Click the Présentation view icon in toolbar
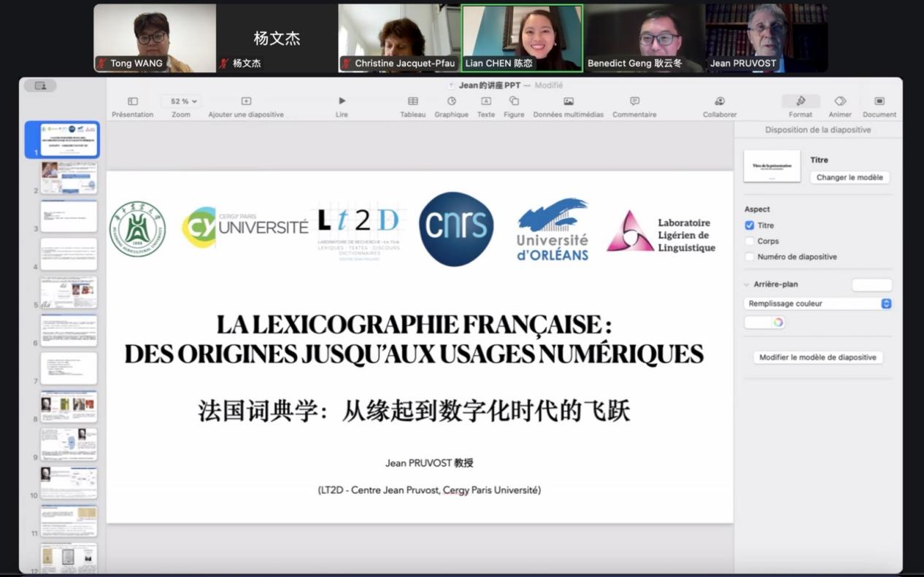The image size is (924, 577). pos(133,101)
